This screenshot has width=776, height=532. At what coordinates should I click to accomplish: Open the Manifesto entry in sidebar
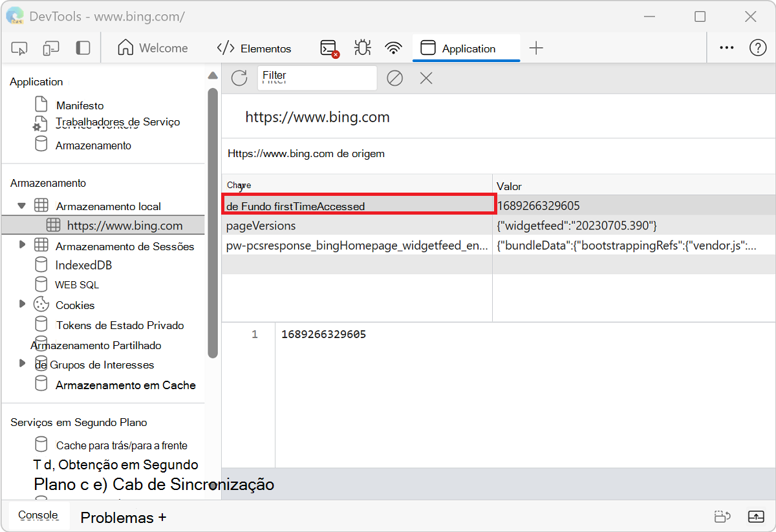tap(80, 105)
